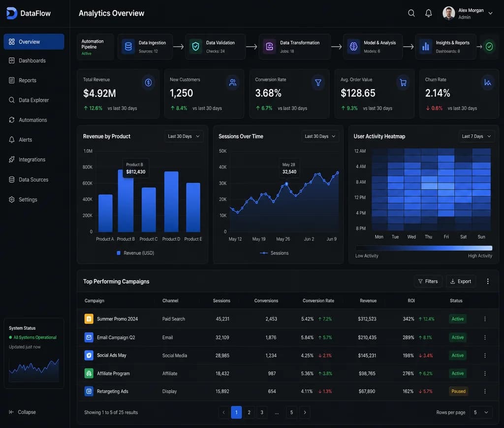Click the Insights & Reports chart icon
This screenshot has width=504, height=428.
426,47
